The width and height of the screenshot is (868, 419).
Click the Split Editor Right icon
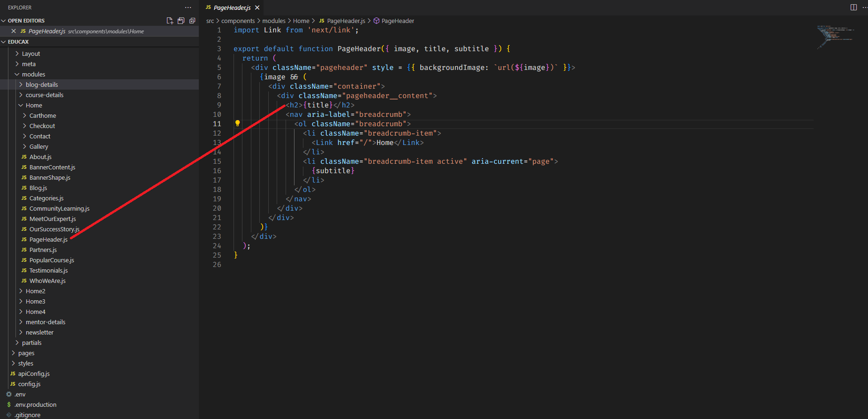853,8
